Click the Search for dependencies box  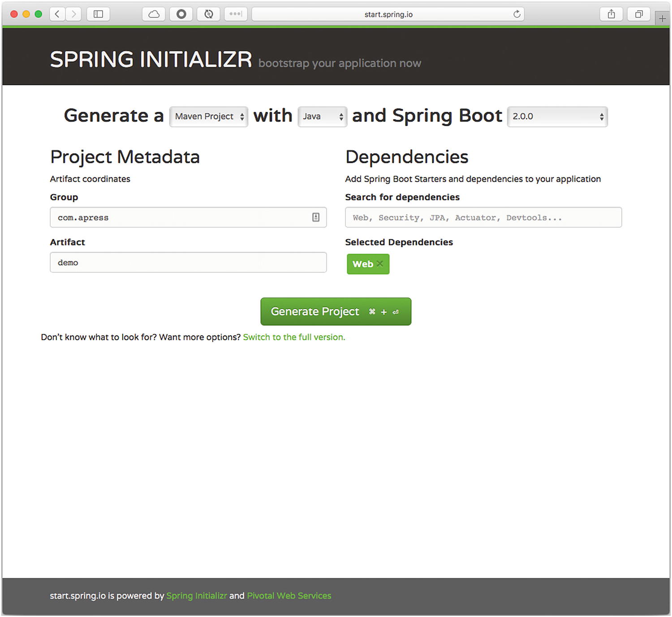(483, 217)
